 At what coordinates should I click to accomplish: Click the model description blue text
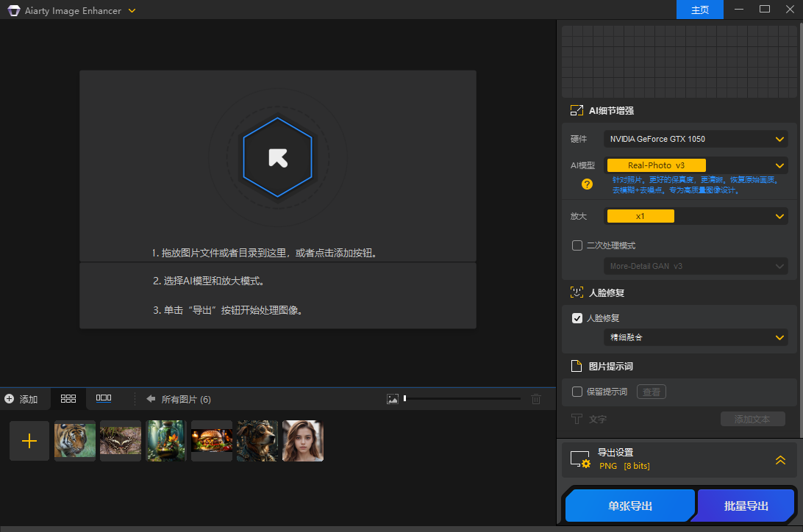tap(696, 184)
